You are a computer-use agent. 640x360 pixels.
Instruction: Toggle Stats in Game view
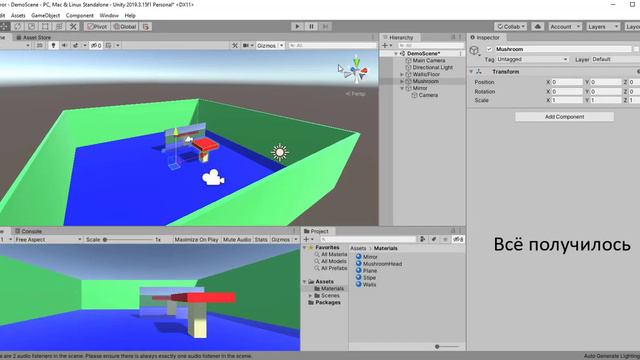click(x=261, y=240)
